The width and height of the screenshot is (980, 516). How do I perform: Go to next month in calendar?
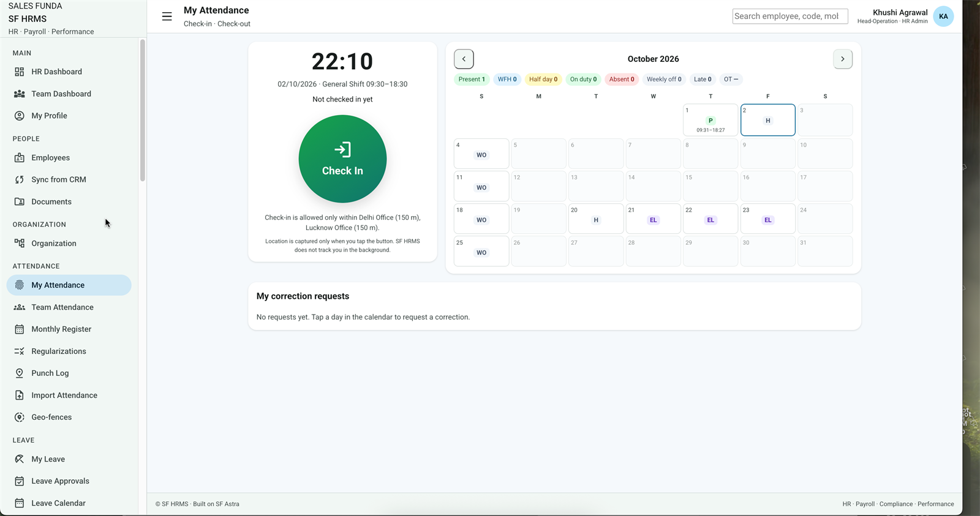click(x=843, y=59)
